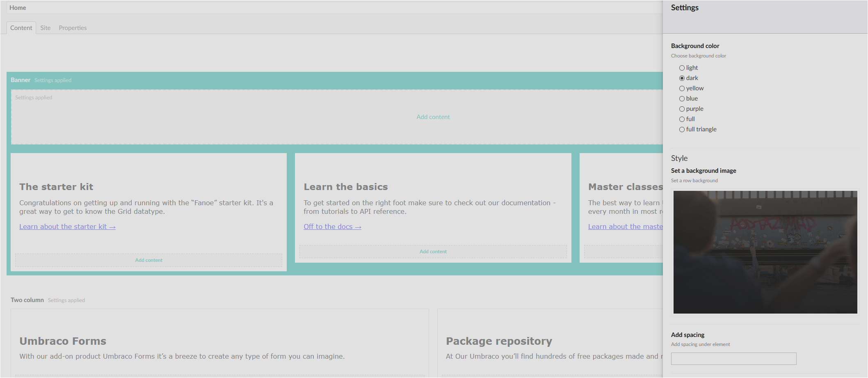Focus the Add spacing input field
The height and width of the screenshot is (378, 868).
733,359
